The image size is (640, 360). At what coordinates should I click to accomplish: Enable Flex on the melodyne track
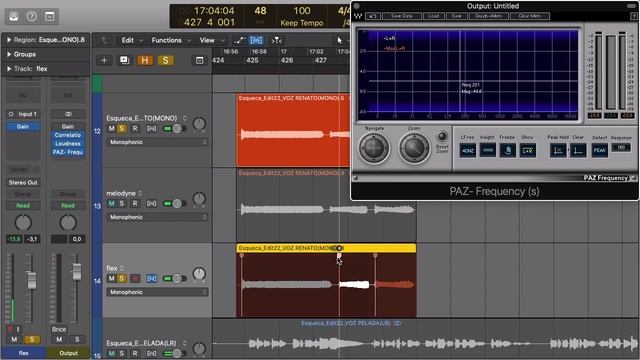[x=151, y=203]
